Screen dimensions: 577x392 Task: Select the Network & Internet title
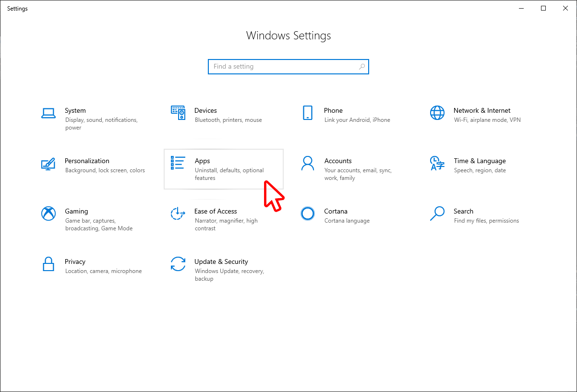tap(482, 110)
